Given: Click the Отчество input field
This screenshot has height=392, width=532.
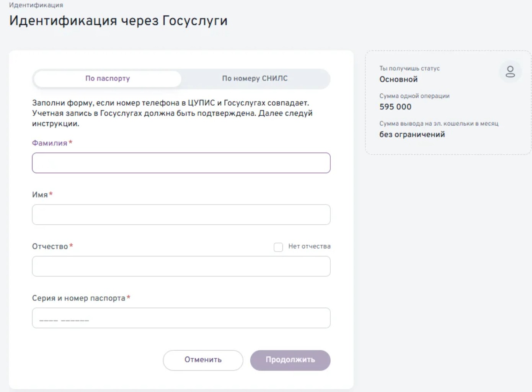Looking at the screenshot, I should click(x=181, y=266).
